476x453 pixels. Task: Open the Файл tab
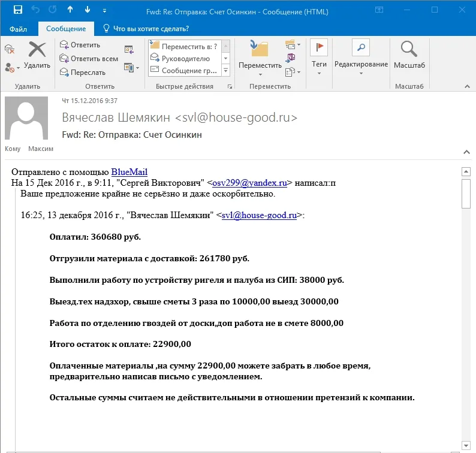point(18,29)
